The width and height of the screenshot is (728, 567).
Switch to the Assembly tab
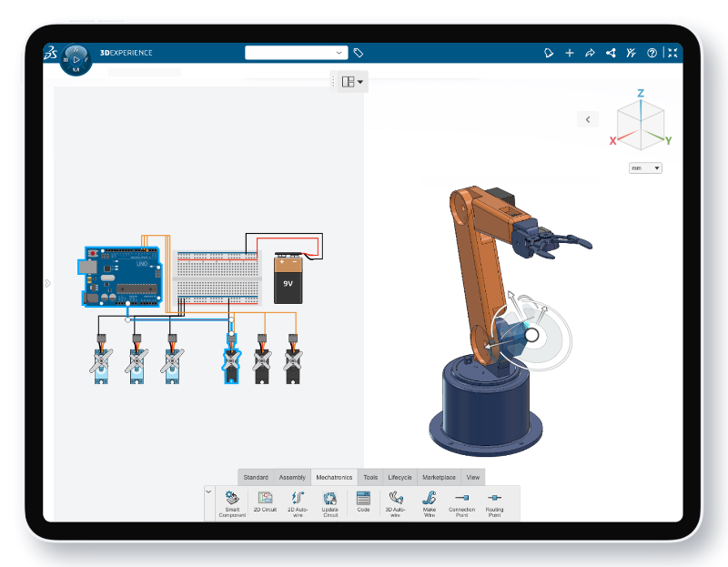[292, 478]
